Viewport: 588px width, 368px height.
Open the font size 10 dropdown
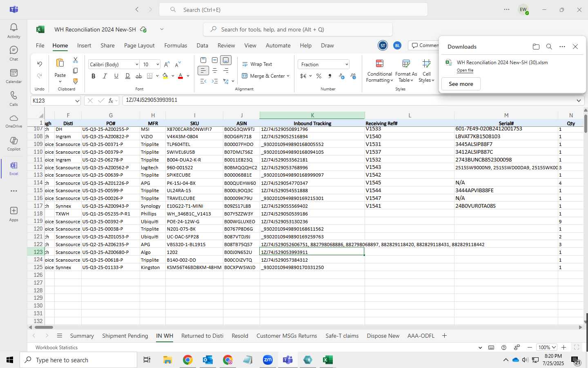157,65
